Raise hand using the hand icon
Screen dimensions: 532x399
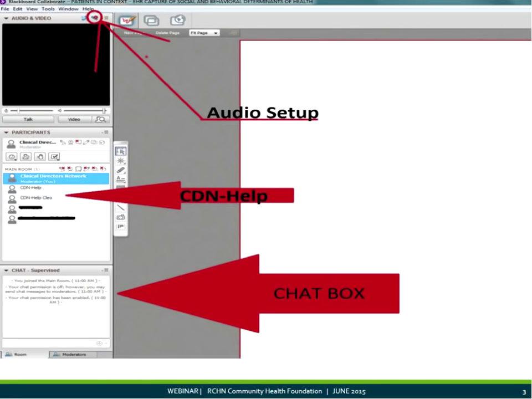40,157
